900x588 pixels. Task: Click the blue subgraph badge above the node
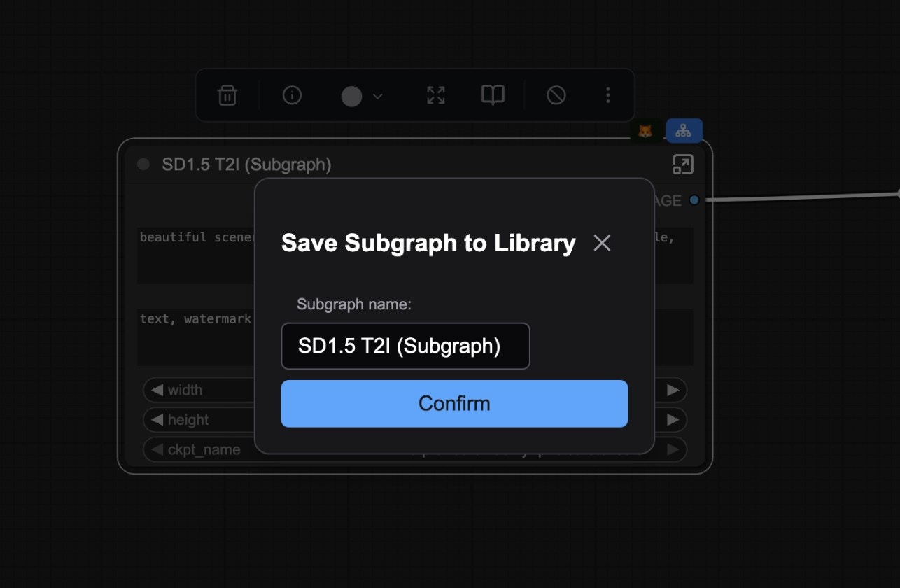pyautogui.click(x=684, y=129)
